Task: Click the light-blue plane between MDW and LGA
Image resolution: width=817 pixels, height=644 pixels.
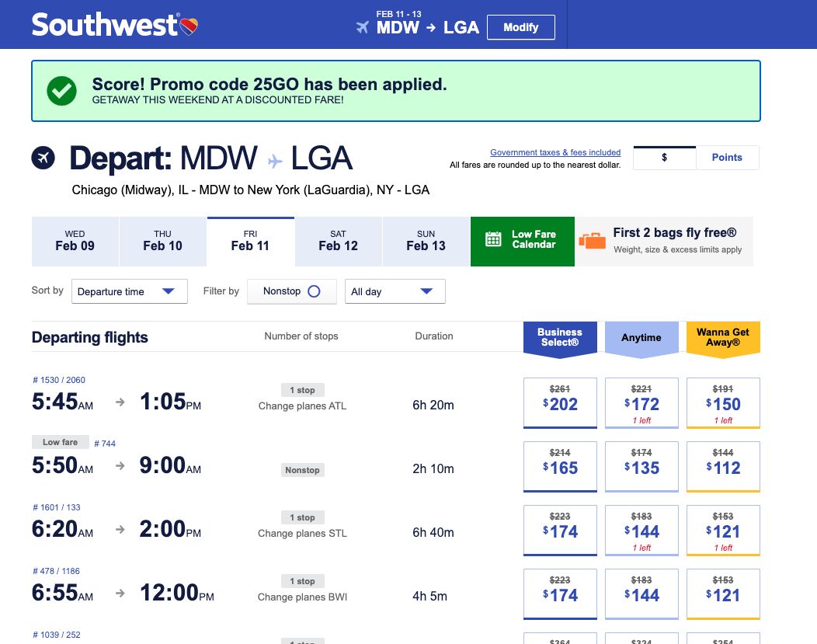Action: pos(275,161)
